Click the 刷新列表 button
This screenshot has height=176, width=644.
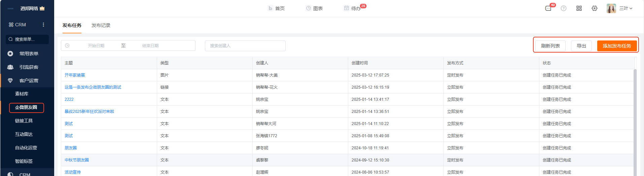coord(550,46)
